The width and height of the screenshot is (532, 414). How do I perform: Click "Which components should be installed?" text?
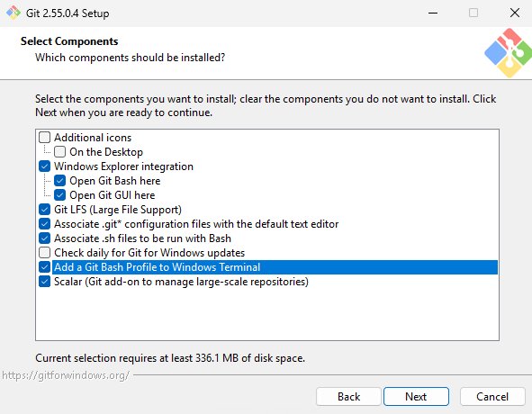pos(130,58)
